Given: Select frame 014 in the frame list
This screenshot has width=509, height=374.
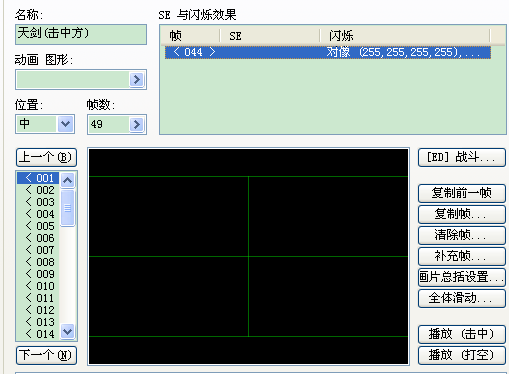Looking at the screenshot, I should tap(38, 334).
